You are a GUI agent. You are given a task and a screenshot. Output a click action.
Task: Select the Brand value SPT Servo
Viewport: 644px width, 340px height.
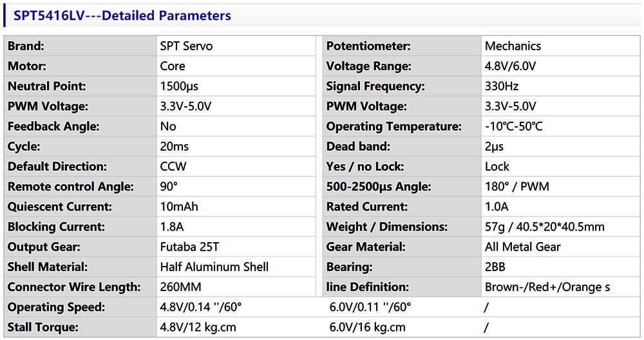pyautogui.click(x=186, y=46)
